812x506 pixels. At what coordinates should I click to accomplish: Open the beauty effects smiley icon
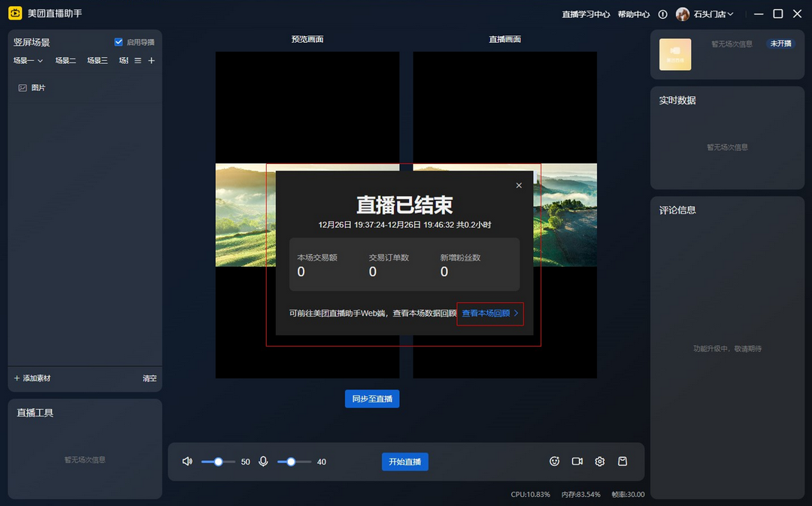click(554, 461)
